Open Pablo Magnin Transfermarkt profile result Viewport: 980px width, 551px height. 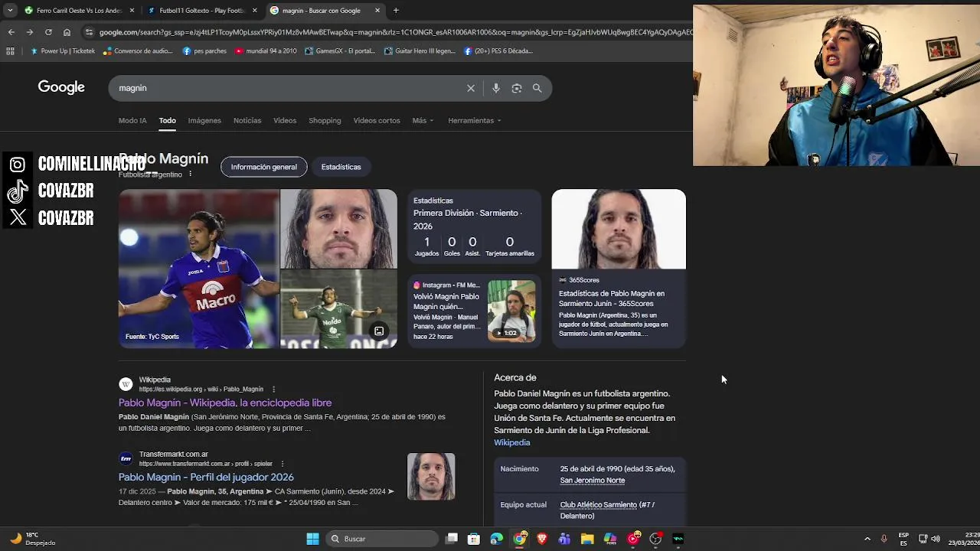[206, 477]
